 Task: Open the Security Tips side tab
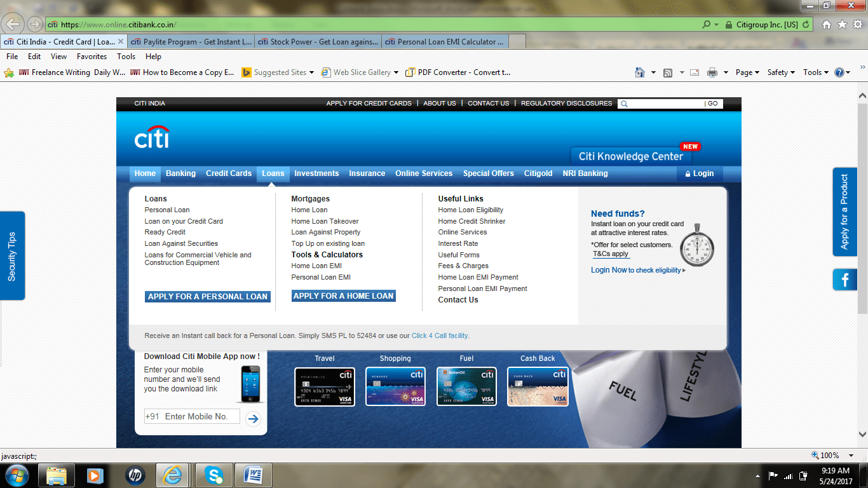coord(12,256)
